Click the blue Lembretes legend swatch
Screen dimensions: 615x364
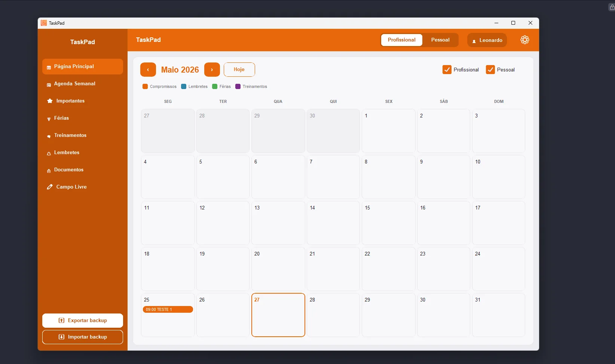click(184, 86)
